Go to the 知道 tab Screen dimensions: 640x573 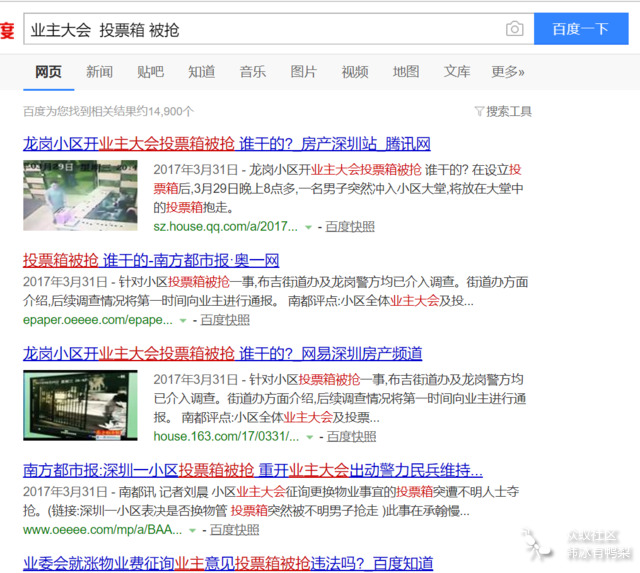pyautogui.click(x=202, y=72)
